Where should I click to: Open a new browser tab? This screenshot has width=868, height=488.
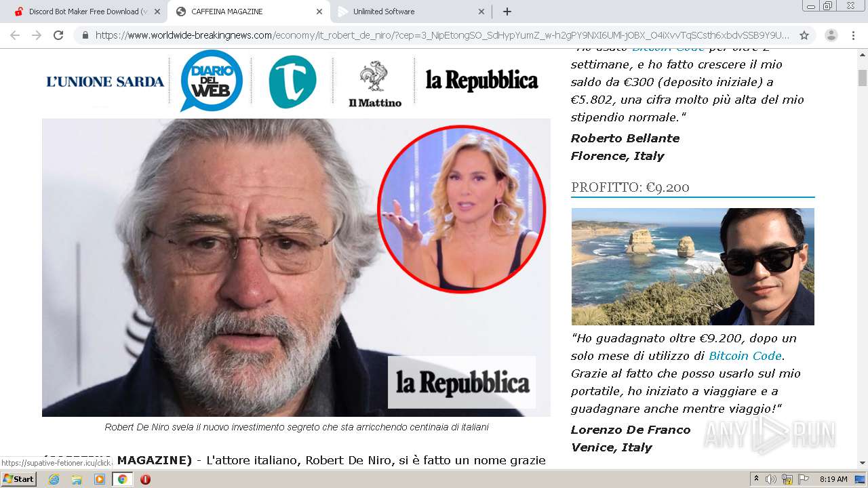pos(507,12)
